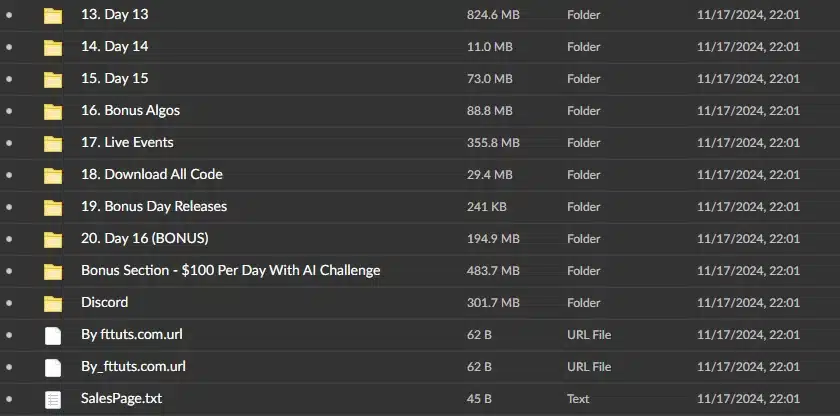The height and width of the screenshot is (416, 840).
Task: Open the 19. Bonus Day Releases folder
Action: point(154,206)
